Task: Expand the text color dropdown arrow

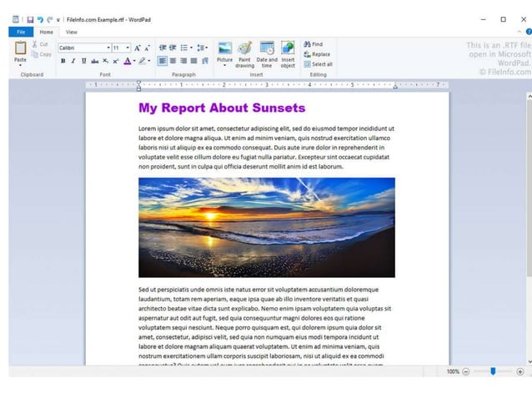Action: [x=134, y=61]
